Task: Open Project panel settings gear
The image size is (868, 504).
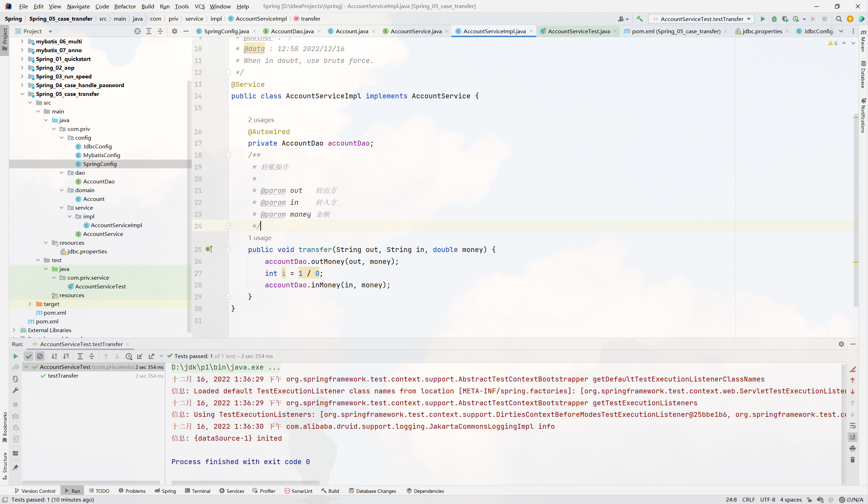Action: point(175,31)
